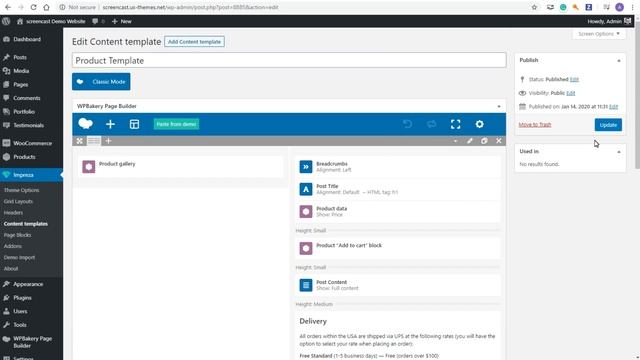
Task: Open the New content menu in admin bar
Action: [122, 21]
